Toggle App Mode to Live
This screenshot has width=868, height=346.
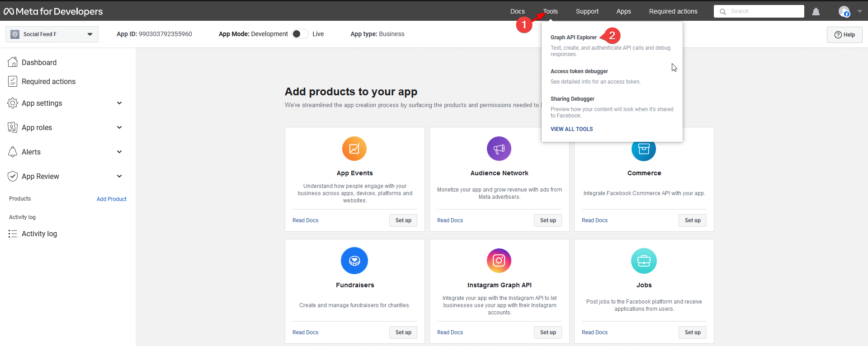(300, 34)
